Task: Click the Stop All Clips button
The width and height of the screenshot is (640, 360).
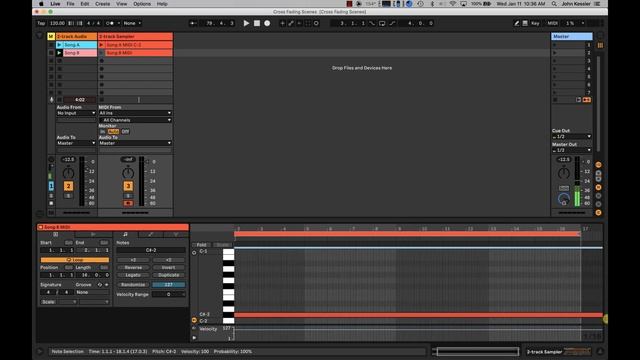Action: [555, 100]
